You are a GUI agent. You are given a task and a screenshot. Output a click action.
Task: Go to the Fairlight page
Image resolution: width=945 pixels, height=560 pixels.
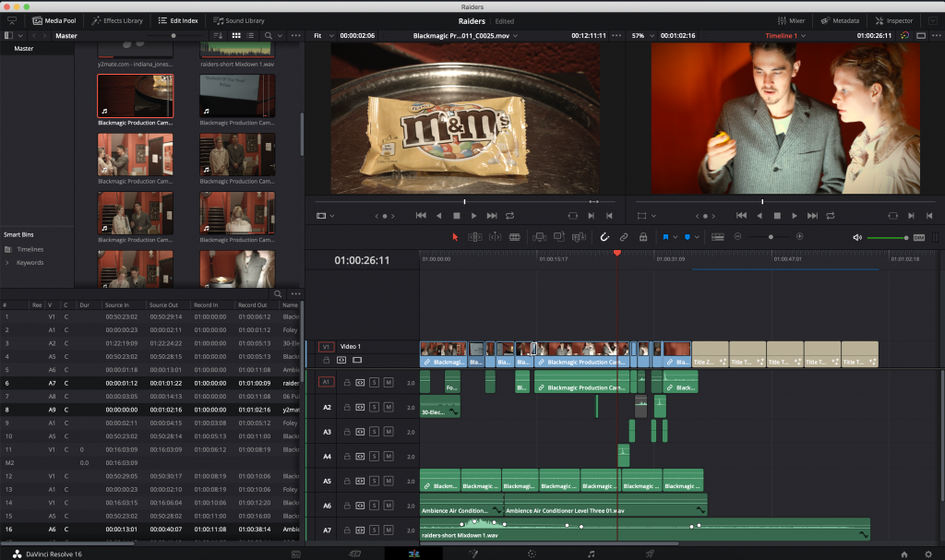coord(592,554)
